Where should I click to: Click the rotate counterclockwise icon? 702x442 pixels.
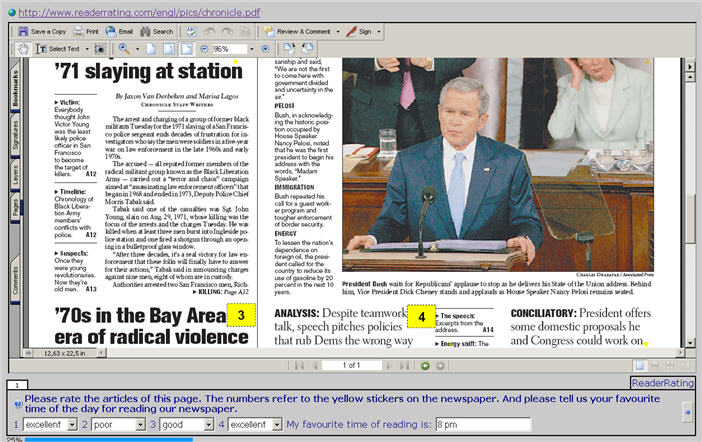point(308,48)
